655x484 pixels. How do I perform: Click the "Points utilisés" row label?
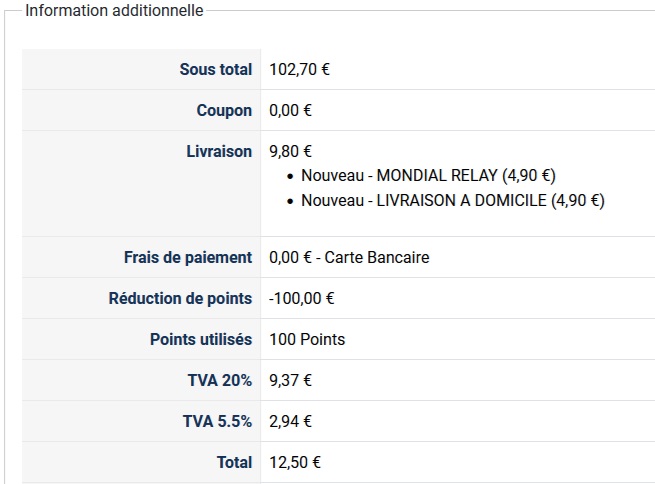[x=201, y=340]
